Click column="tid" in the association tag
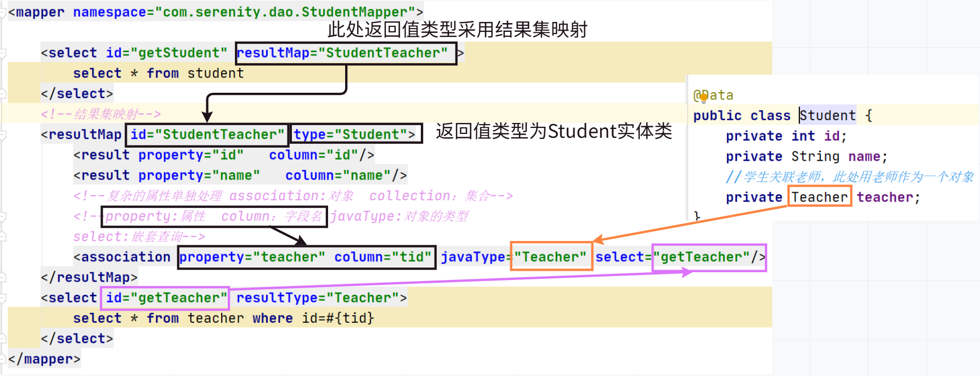 pyautogui.click(x=383, y=257)
